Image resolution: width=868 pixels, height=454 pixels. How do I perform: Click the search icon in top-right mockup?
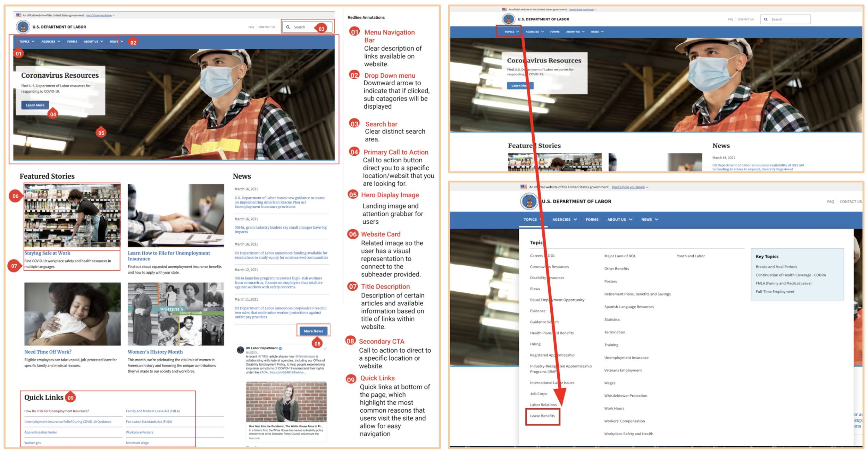766,19
